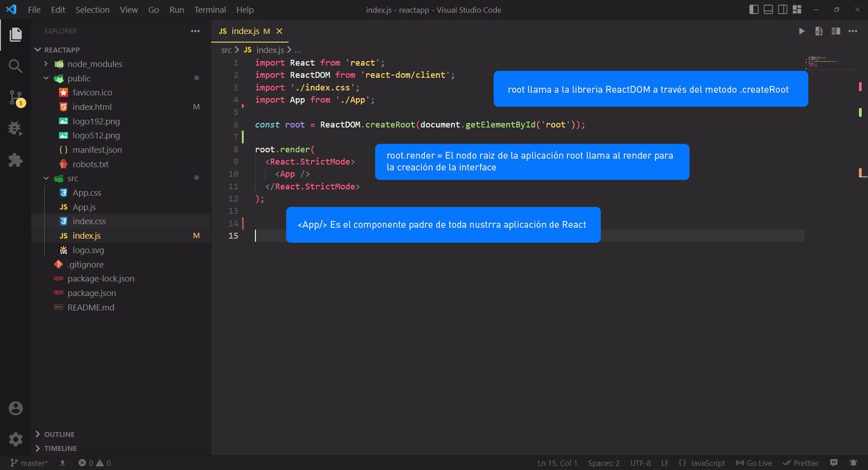Click Spaces: 2 indentation selector
Image resolution: width=868 pixels, height=470 pixels.
click(x=604, y=463)
